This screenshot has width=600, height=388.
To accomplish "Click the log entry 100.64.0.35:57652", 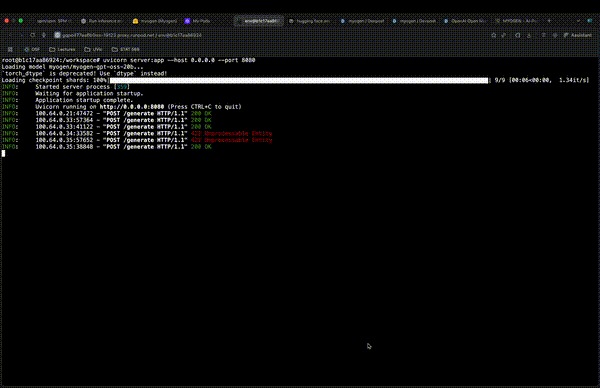I will pyautogui.click(x=137, y=140).
